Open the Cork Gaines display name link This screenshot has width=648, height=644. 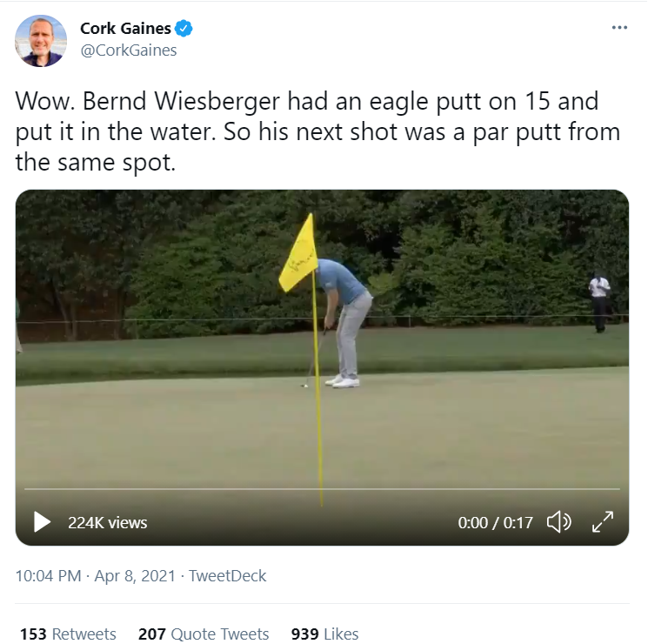[125, 29]
